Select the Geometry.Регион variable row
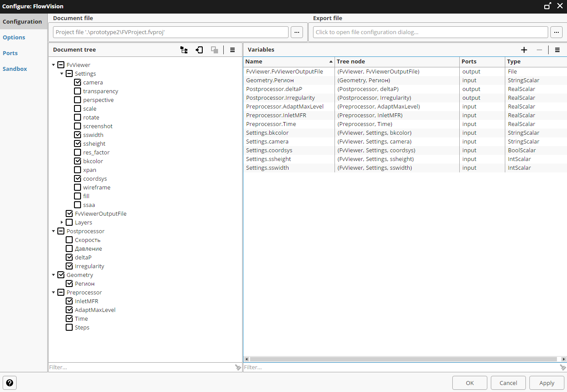Viewport: 567px width, 392px height. pos(405,80)
